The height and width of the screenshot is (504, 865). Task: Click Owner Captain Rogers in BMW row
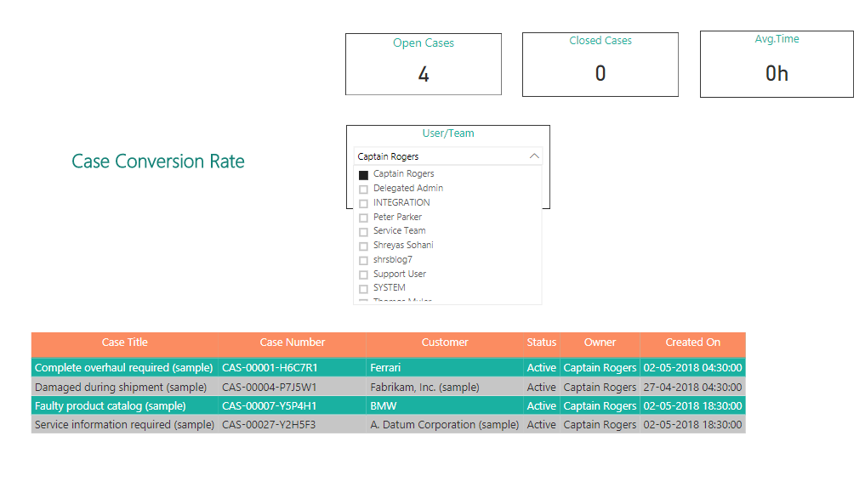[600, 406]
